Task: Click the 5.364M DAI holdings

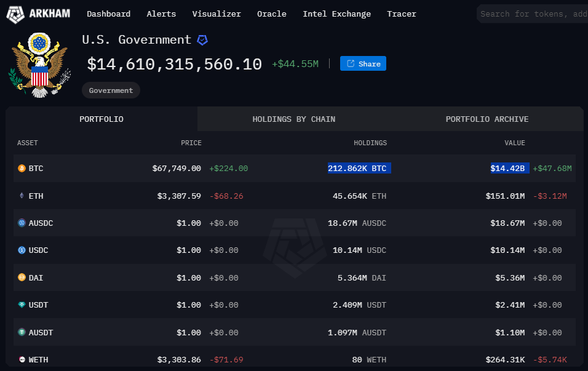Action: tap(362, 278)
